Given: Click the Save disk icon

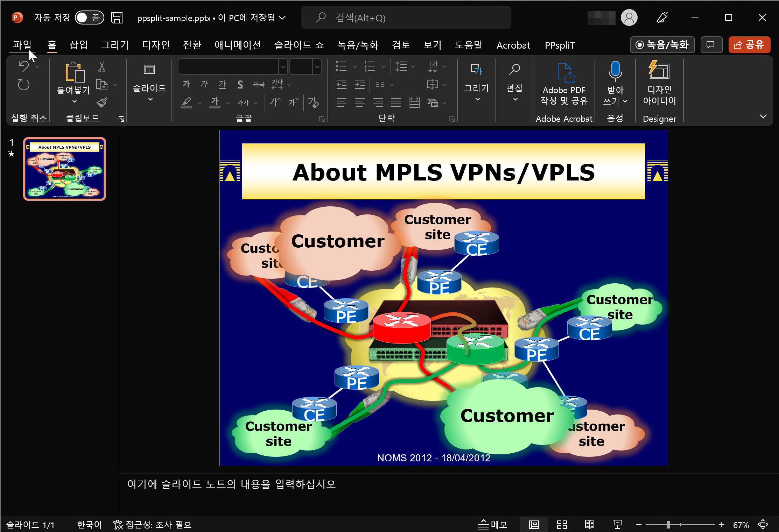Looking at the screenshot, I should 117,17.
